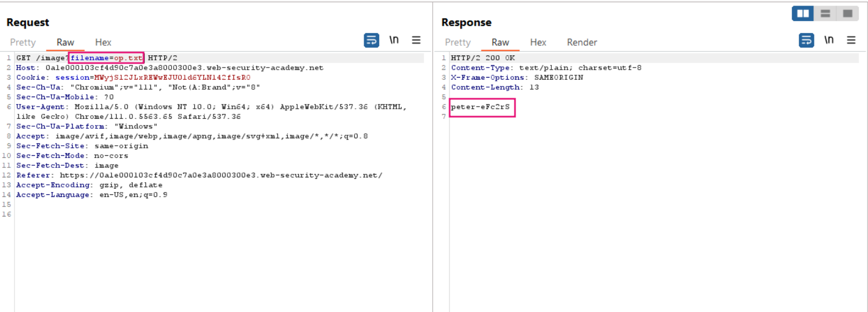Click the Cookie session value

[x=172, y=78]
